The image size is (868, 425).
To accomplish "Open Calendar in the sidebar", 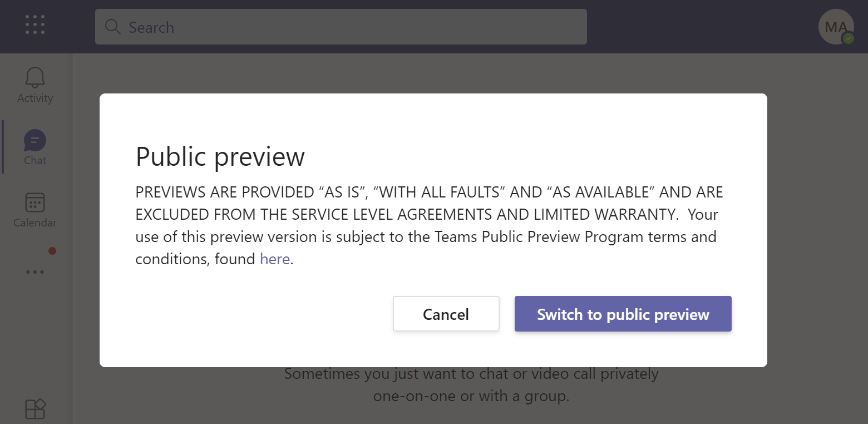I will pos(35,210).
